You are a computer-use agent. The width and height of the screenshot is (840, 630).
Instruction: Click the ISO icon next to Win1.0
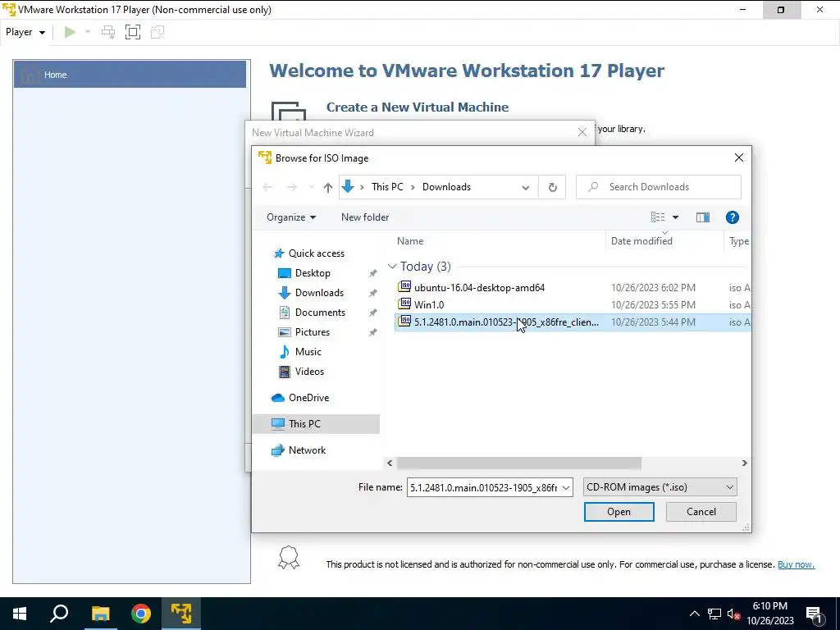(405, 304)
